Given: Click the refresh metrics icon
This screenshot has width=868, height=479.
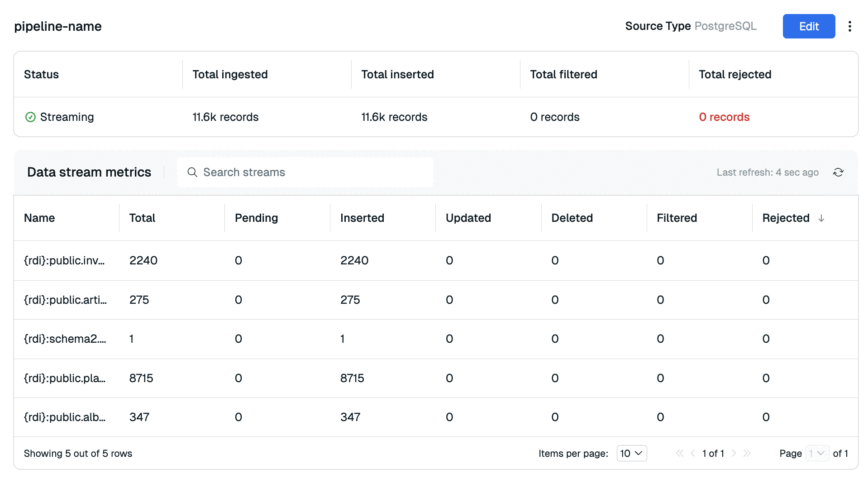Looking at the screenshot, I should pyautogui.click(x=838, y=172).
